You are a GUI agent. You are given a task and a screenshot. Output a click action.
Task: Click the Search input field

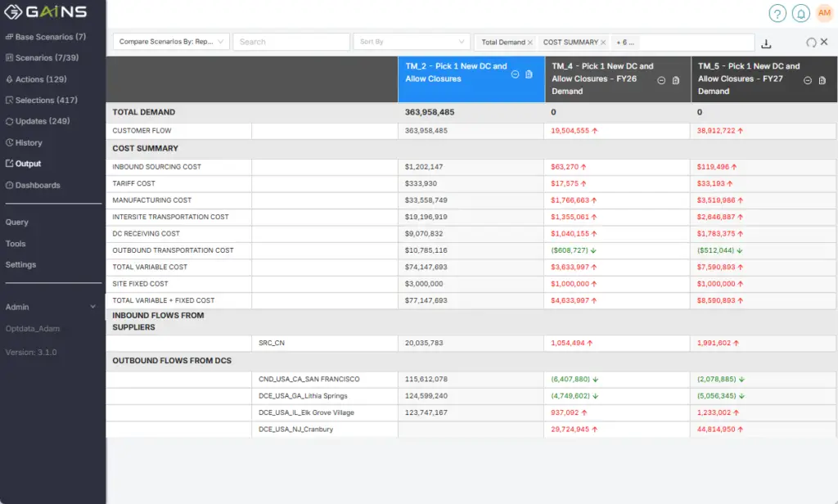pos(291,42)
